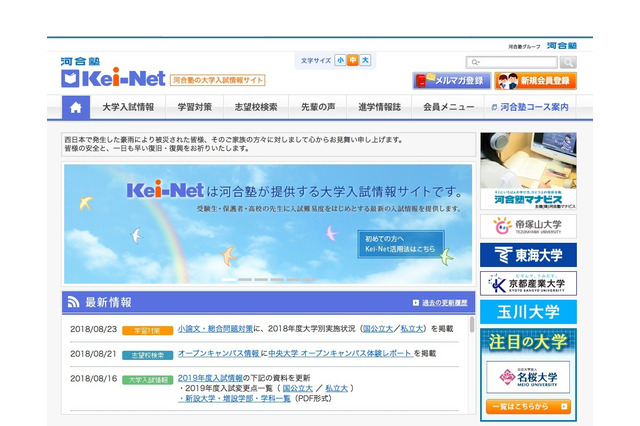Open the 進学情報誌 menu
The height and width of the screenshot is (426, 640).
click(x=379, y=107)
